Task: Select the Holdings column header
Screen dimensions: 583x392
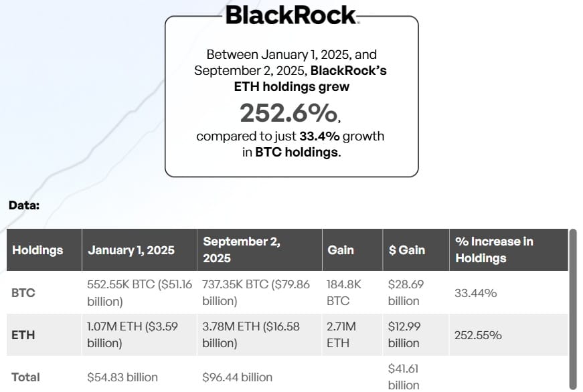Action: tap(37, 250)
